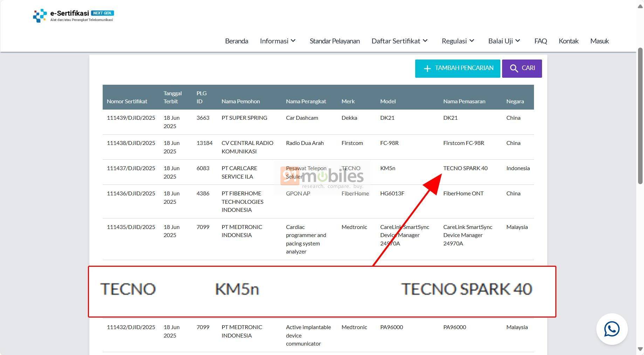Click the KM5n model cell
The image size is (644, 355).
(388, 168)
